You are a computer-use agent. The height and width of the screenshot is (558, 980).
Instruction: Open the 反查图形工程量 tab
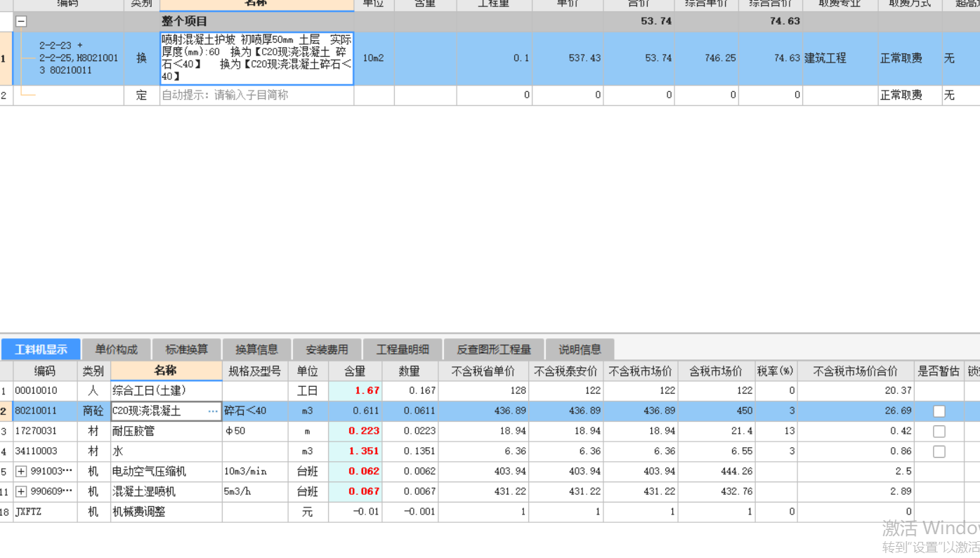click(494, 350)
